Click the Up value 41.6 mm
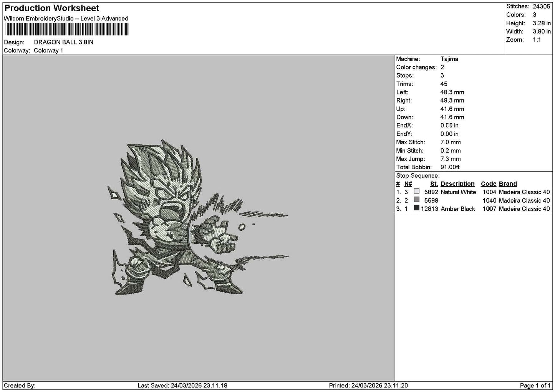The width and height of the screenshot is (555, 392). 452,109
